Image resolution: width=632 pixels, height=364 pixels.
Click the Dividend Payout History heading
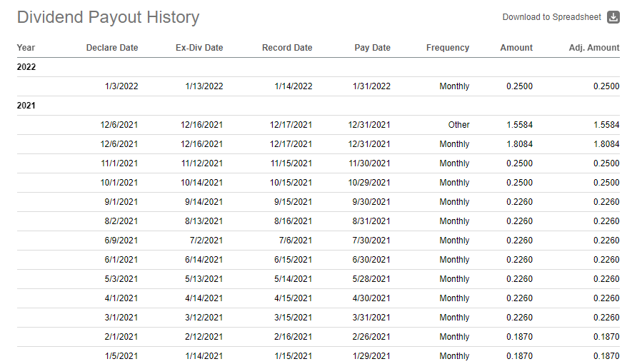[108, 17]
